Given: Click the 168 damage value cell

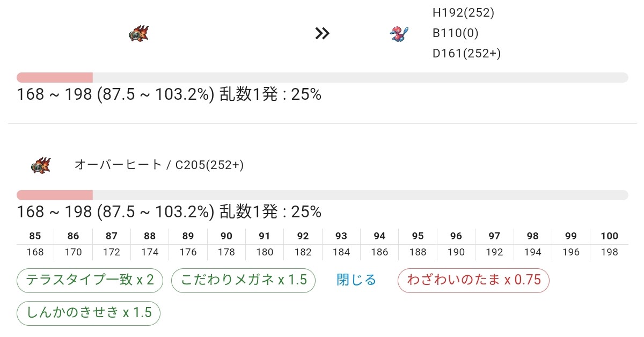Looking at the screenshot, I should tap(35, 252).
